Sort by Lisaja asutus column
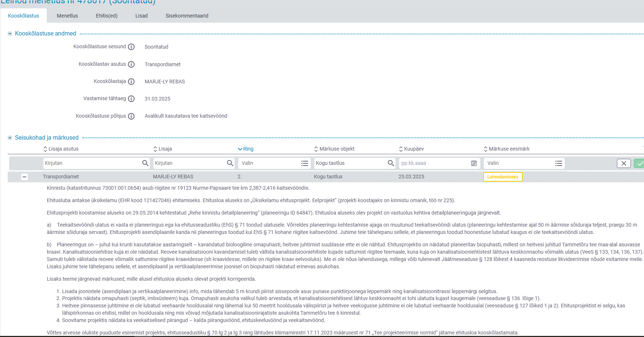Image resolution: width=644 pixels, height=337 pixels. pos(61,149)
